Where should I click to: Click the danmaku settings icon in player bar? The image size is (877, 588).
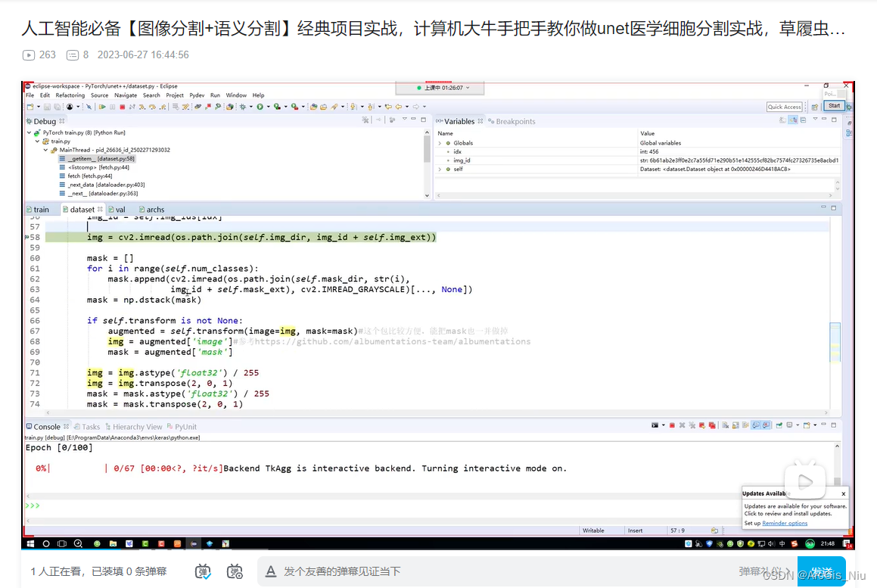pyautogui.click(x=235, y=571)
